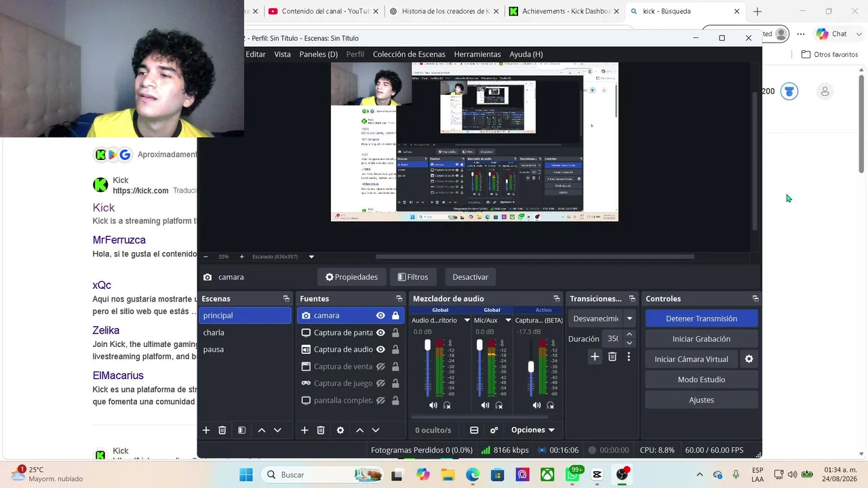
Task: Mute the Mic/Aux channel speaker
Action: [485, 405]
